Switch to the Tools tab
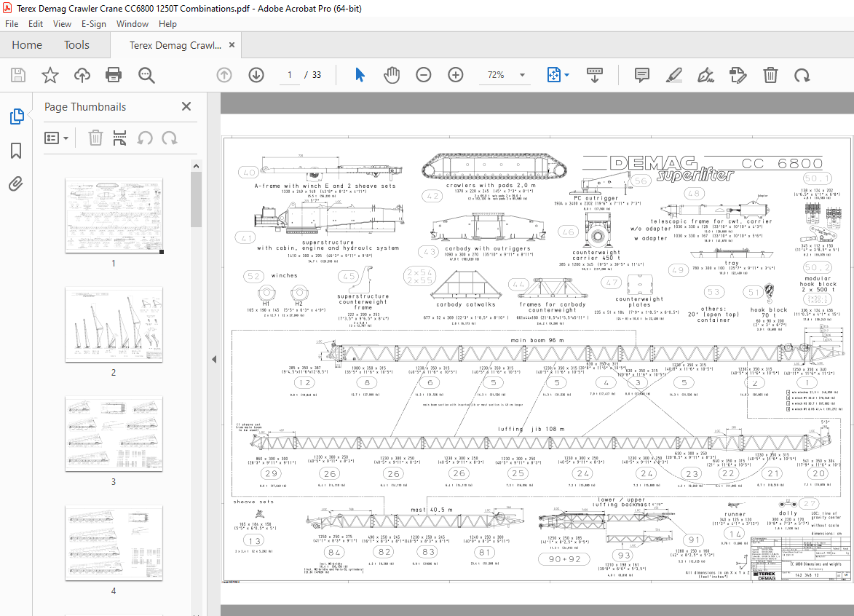This screenshot has height=616, width=854. click(x=76, y=44)
